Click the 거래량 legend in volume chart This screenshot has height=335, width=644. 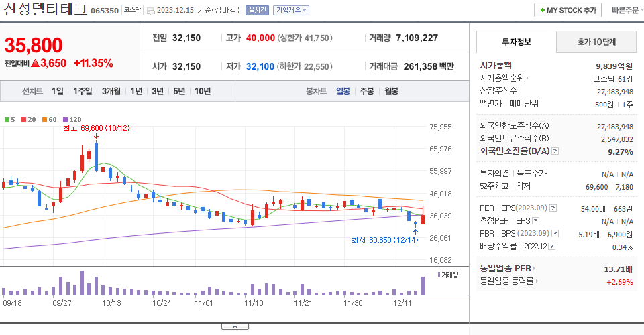click(x=448, y=275)
